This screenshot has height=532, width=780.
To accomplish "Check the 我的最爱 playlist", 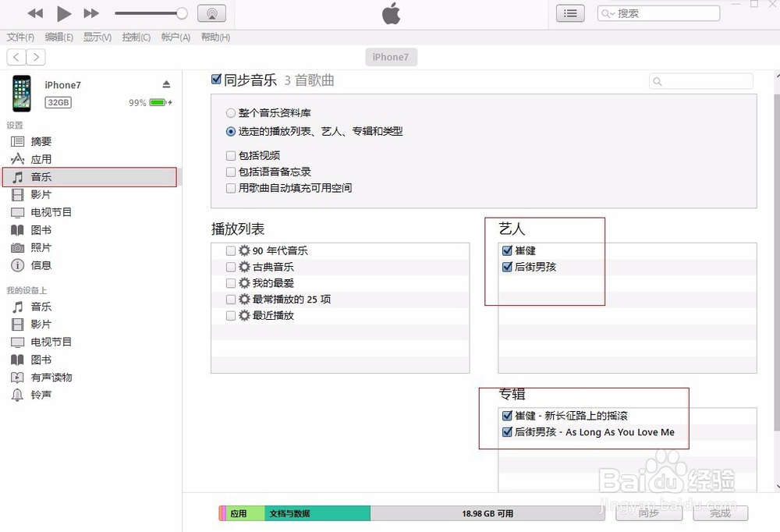I will pyautogui.click(x=231, y=283).
